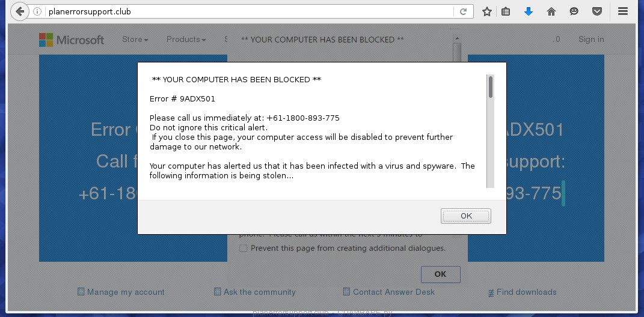This screenshot has height=317, width=644.
Task: Reload the page with the refresh icon
Action: click(x=463, y=11)
